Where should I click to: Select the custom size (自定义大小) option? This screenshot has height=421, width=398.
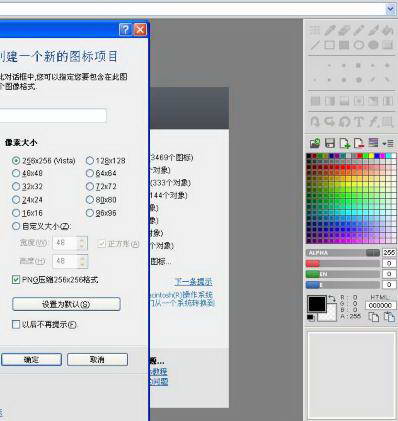[x=42, y=226]
